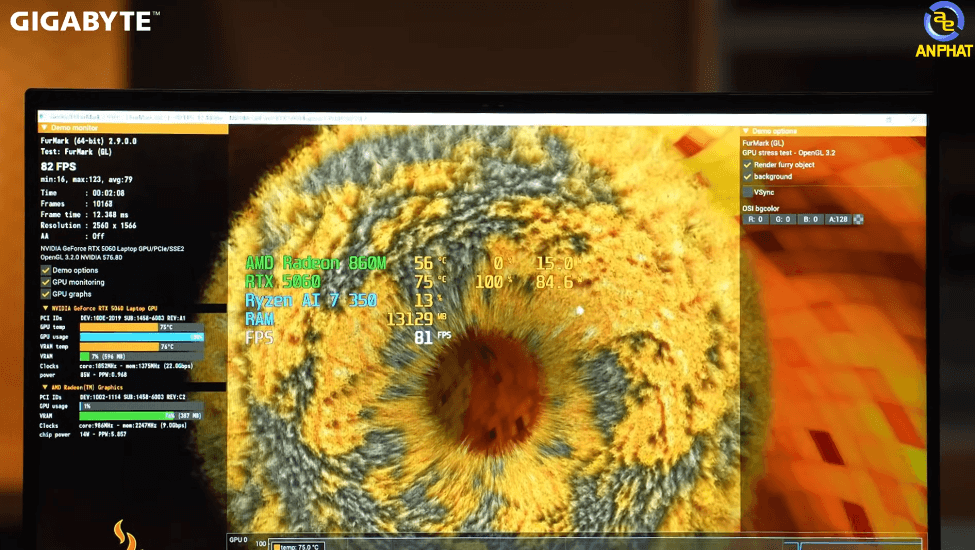Image resolution: width=975 pixels, height=550 pixels.
Task: Click the NVIDIA Clocks core:1852MHz row
Action: click(x=116, y=366)
